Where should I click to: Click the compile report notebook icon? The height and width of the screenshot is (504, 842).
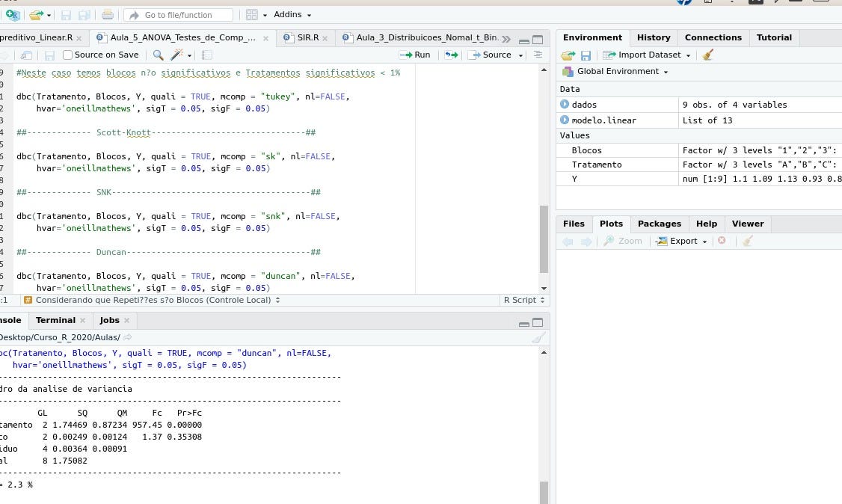pyautogui.click(x=207, y=55)
